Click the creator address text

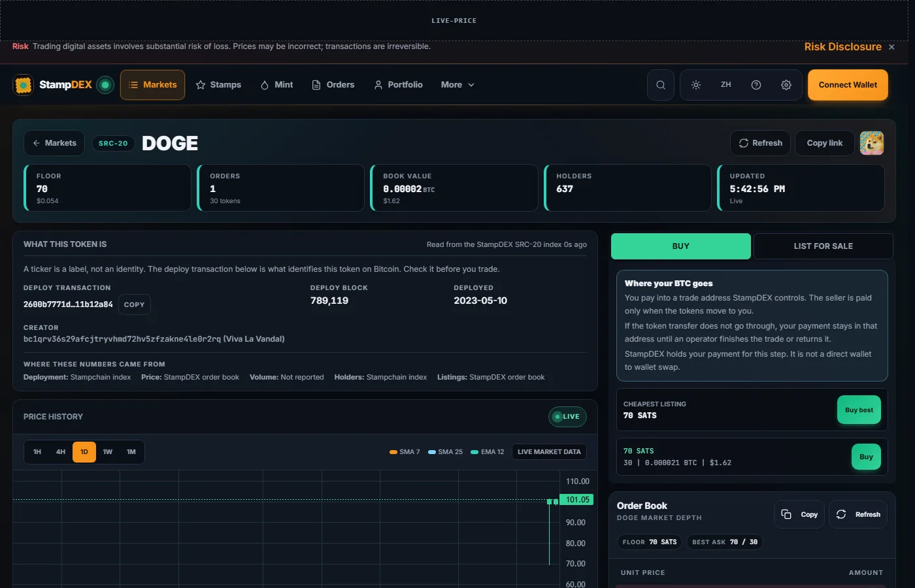click(154, 339)
